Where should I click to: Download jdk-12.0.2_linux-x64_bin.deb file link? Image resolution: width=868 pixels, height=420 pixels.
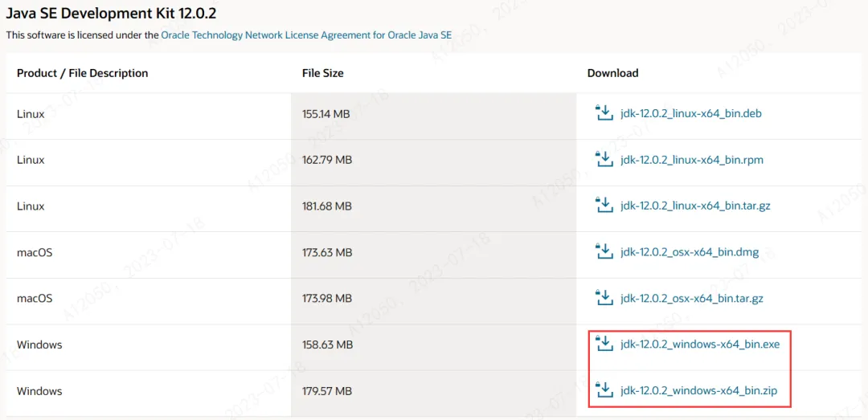[691, 114]
